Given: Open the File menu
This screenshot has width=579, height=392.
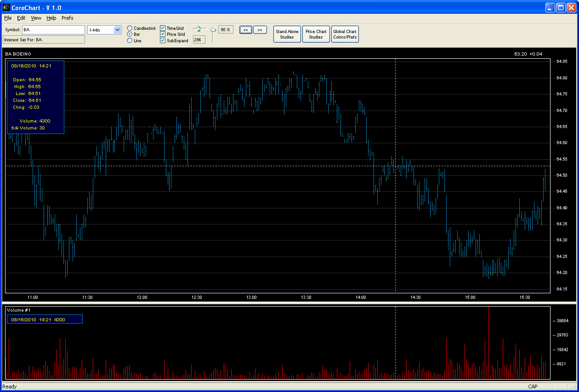Looking at the screenshot, I should pos(8,18).
